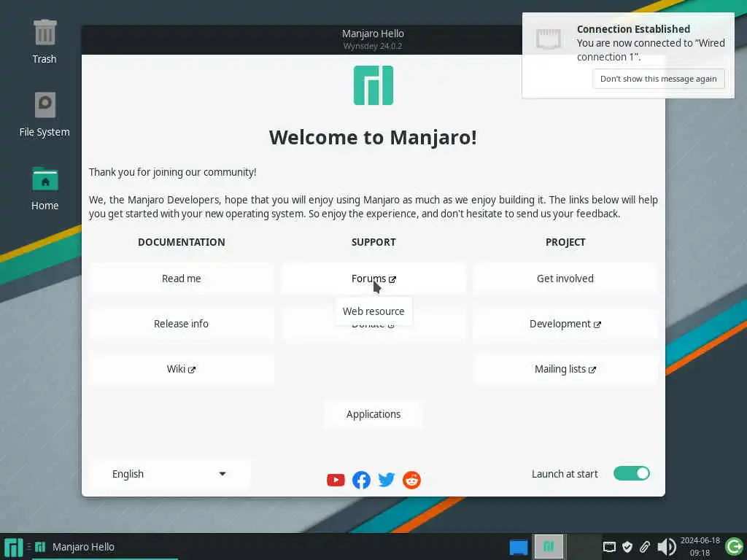Open Manjaro Twitter icon
Viewport: 747px width, 560px height.
[387, 480]
